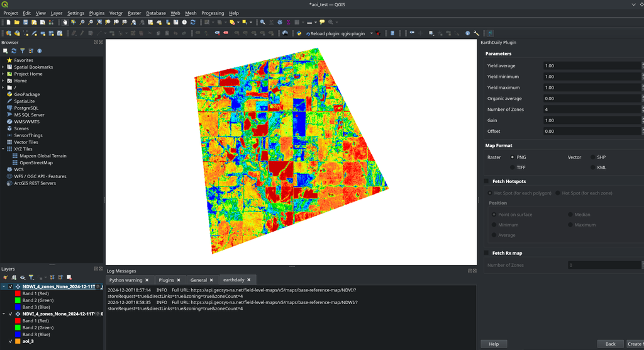The width and height of the screenshot is (644, 350).
Task: Close the Plugins log tab
Action: (179, 280)
